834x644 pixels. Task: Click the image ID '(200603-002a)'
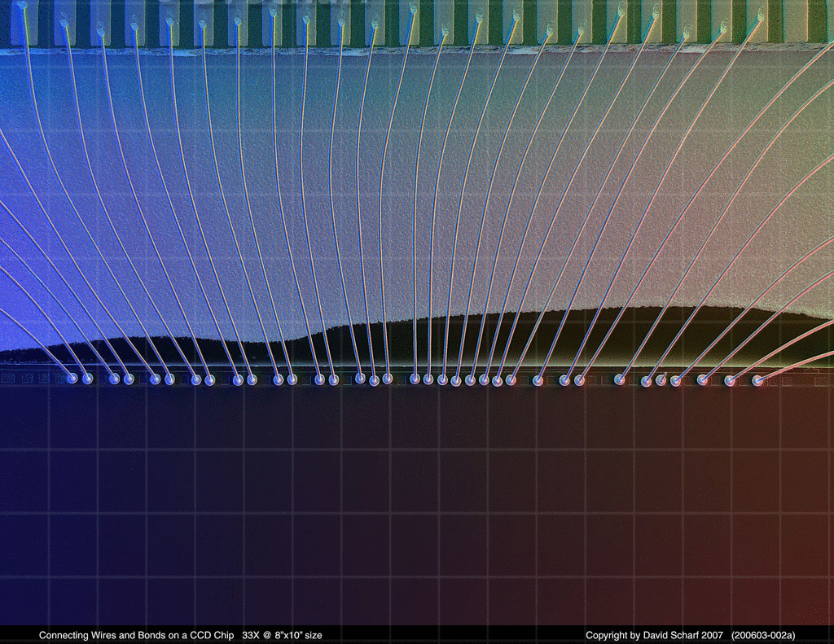click(x=763, y=635)
